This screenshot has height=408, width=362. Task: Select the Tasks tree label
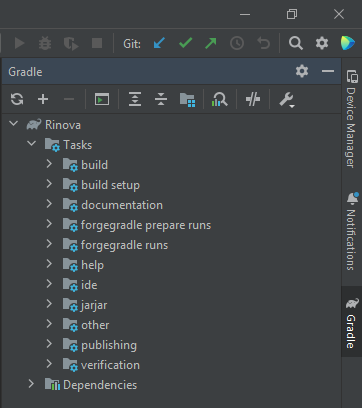pos(78,145)
